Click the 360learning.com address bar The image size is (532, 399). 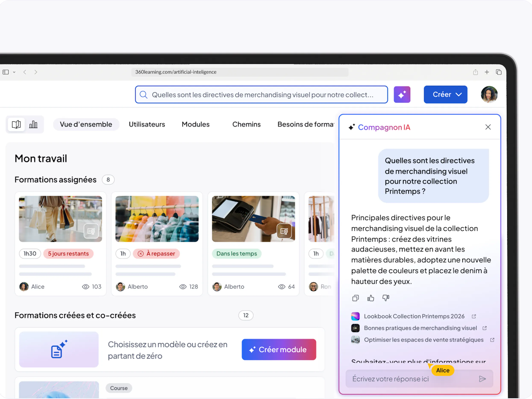240,72
